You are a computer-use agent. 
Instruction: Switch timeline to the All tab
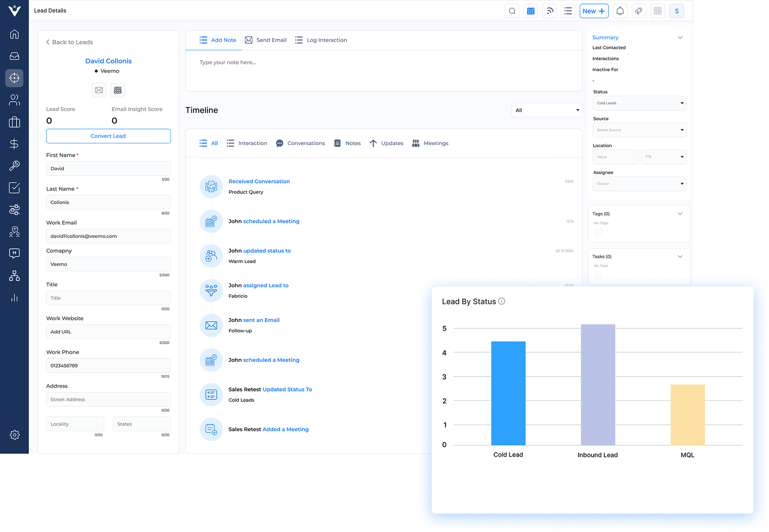click(x=209, y=143)
